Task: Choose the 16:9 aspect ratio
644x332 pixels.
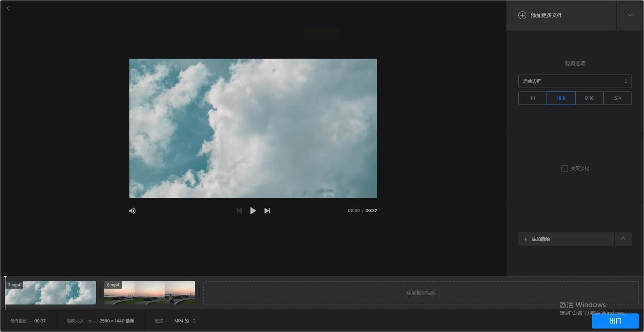Action: 561,98
